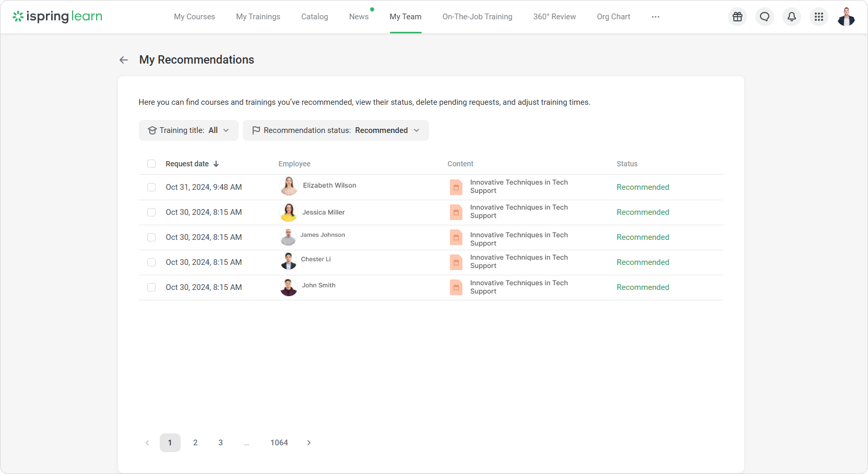The height and width of the screenshot is (474, 868).
Task: Open the apps grid icon
Action: click(818, 16)
